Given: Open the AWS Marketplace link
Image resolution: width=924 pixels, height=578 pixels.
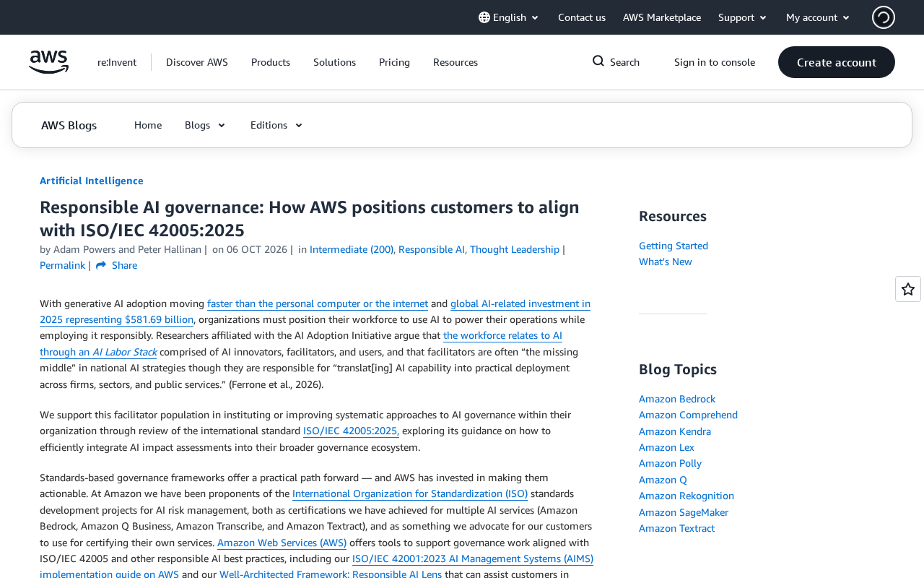Looking at the screenshot, I should 662,17.
